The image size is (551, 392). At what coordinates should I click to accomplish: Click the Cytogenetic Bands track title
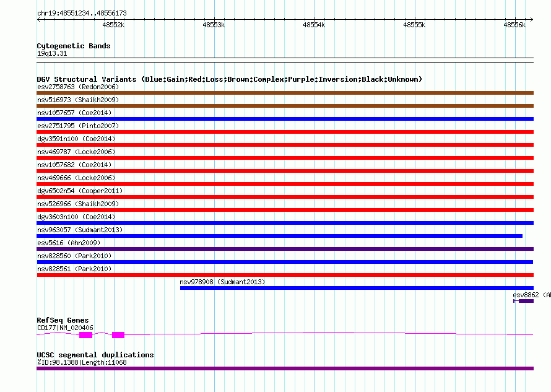(74, 46)
